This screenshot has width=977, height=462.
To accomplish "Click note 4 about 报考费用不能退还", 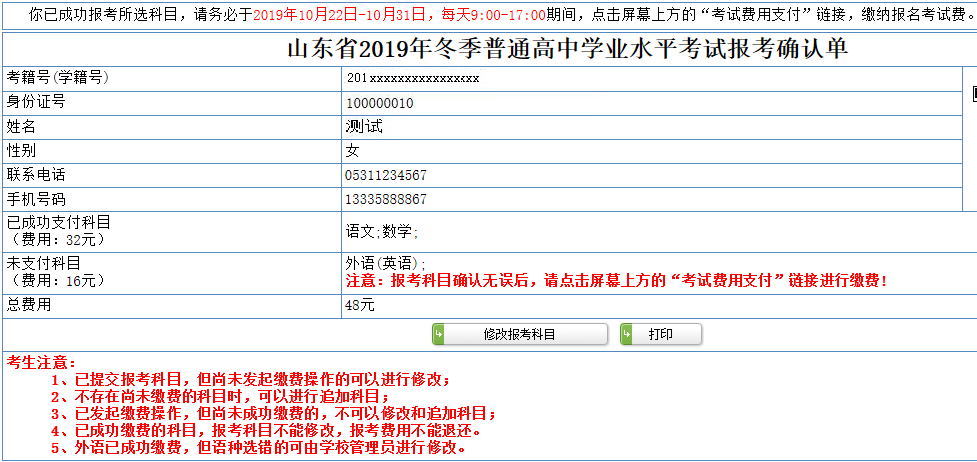I will point(267,431).
